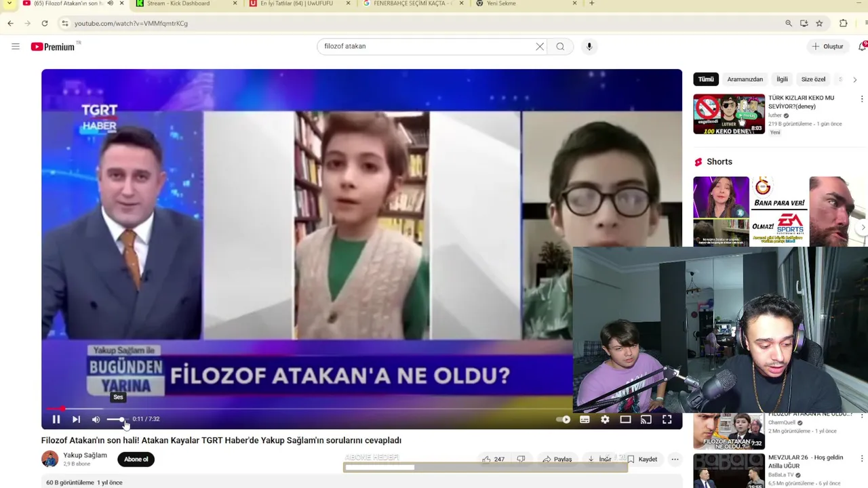Download the video via İndir

click(x=599, y=459)
